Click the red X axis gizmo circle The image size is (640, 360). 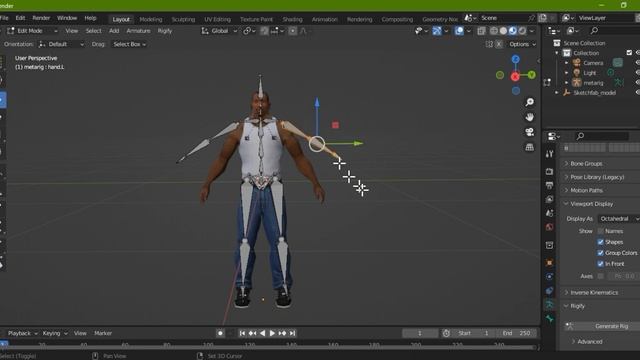(x=515, y=76)
